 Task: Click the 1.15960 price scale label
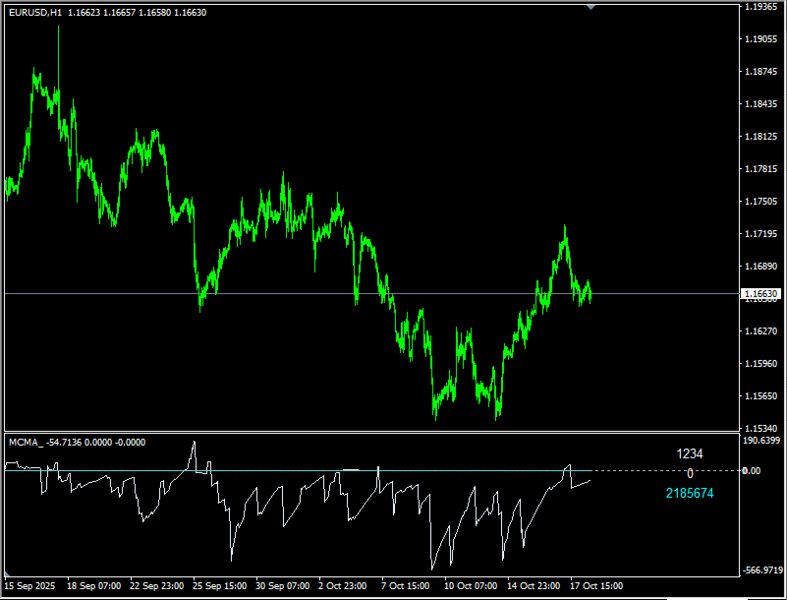coord(761,364)
